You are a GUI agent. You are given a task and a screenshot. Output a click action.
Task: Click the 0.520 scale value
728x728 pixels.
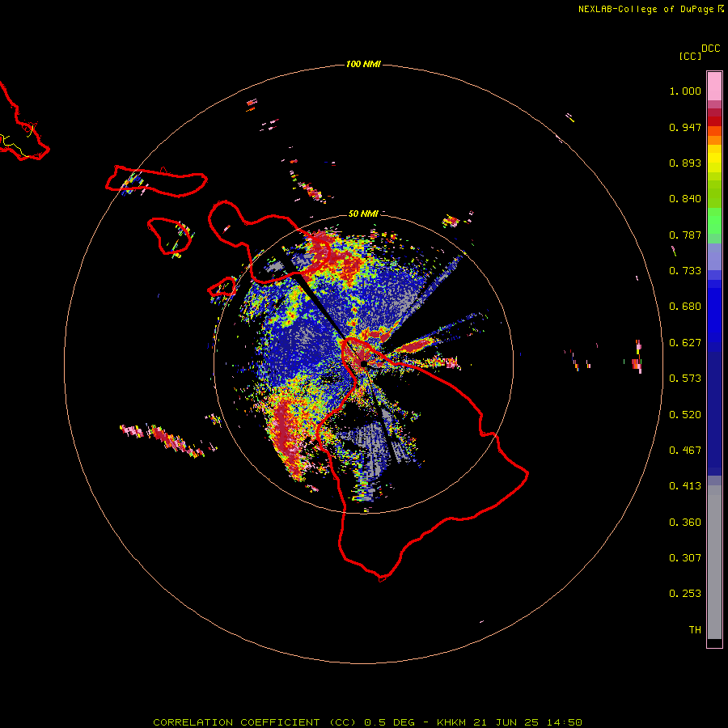coord(685,415)
